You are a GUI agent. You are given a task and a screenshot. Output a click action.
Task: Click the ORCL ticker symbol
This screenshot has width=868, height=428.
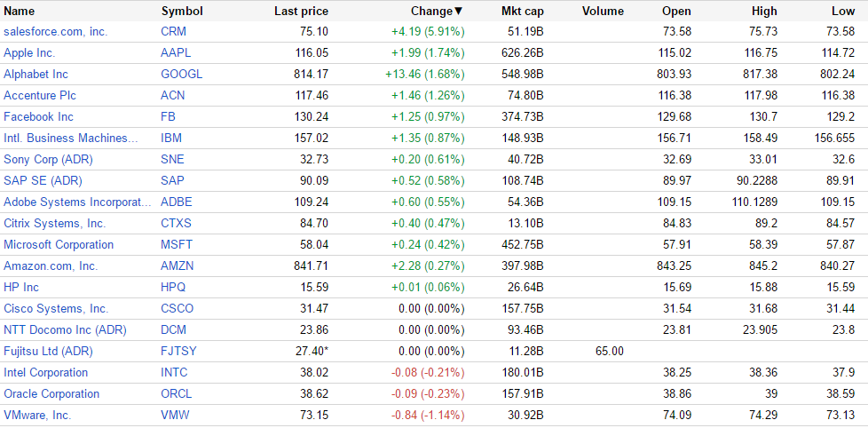pyautogui.click(x=177, y=394)
